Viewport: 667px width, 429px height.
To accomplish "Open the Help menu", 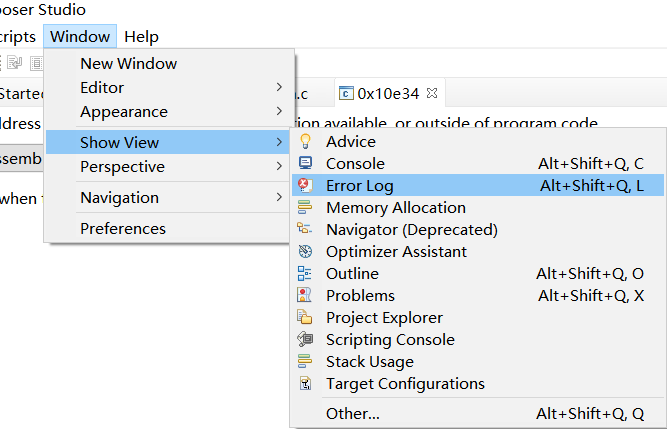I will (141, 37).
